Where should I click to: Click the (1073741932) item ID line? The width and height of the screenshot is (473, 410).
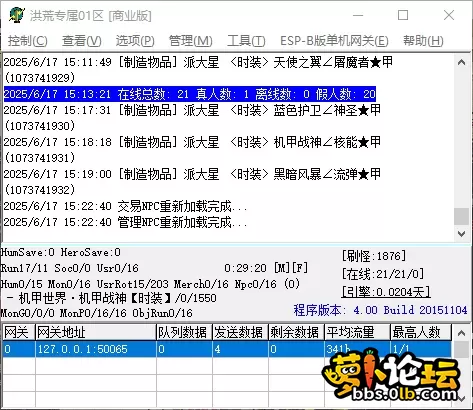40,190
